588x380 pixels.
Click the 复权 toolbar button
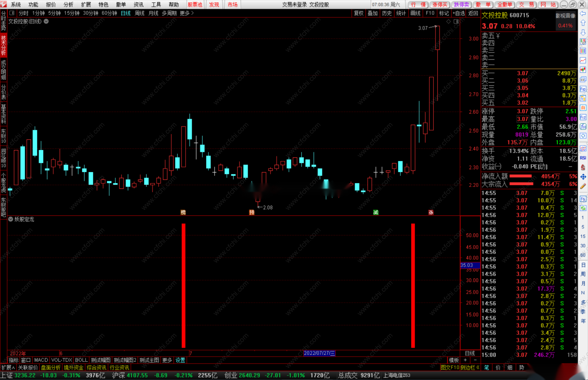358,13
